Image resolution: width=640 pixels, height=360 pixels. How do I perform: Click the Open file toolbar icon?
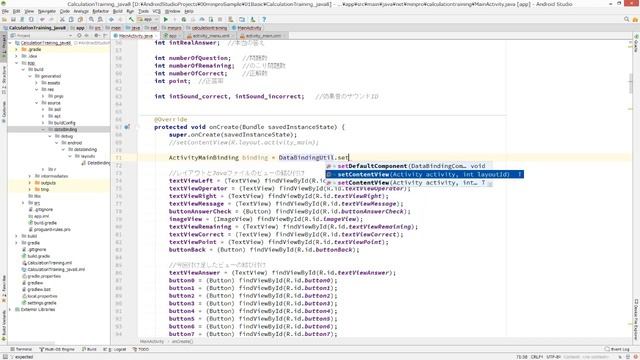[4, 19]
